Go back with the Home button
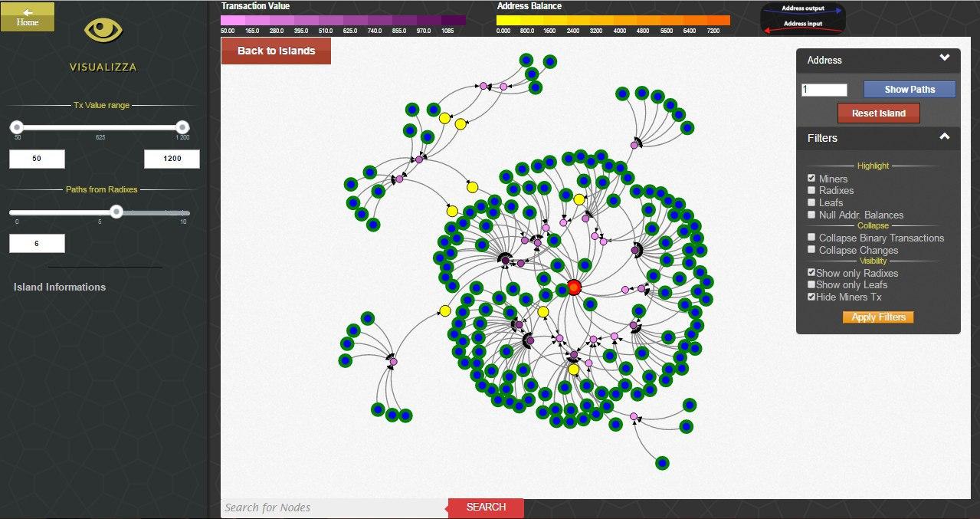The image size is (980, 519). [28, 17]
